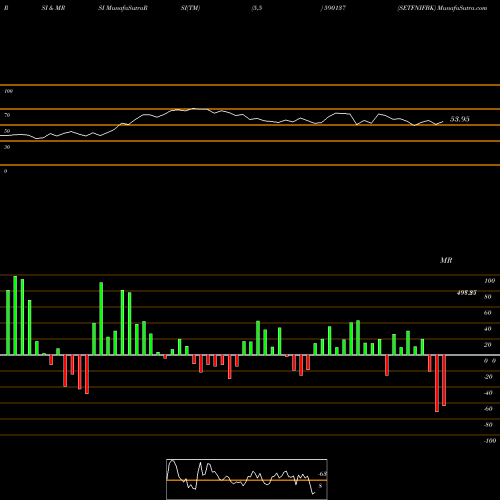The image size is (500, 500).
Task: Click the 50 level label on RSI scale
Action: [7, 131]
